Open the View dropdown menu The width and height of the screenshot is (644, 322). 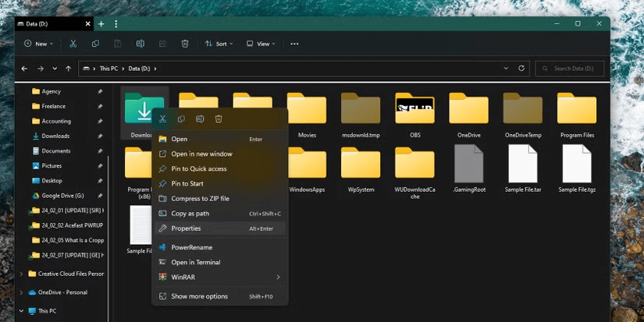point(262,44)
